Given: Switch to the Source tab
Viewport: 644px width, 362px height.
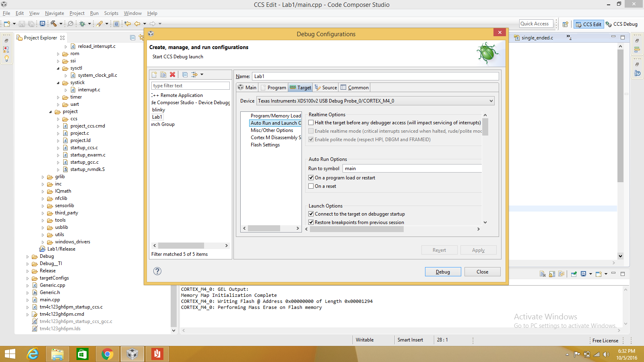Looking at the screenshot, I should [x=326, y=87].
